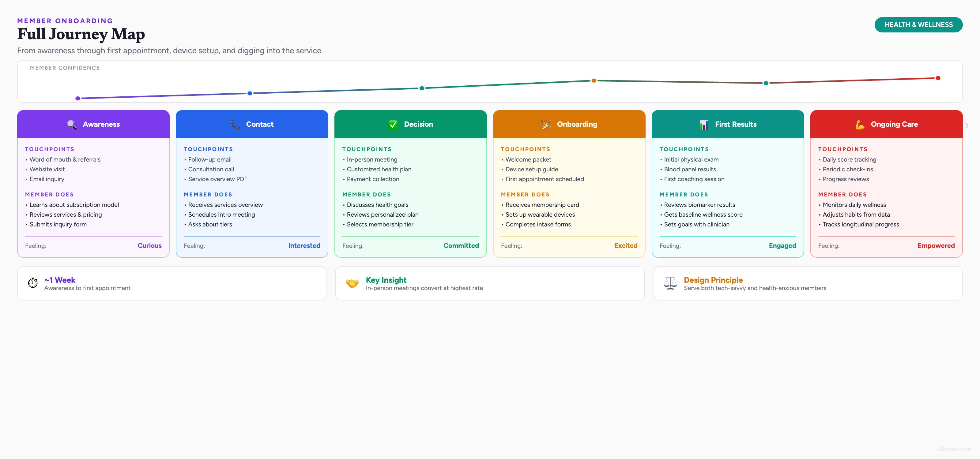Viewport: 980px width, 459px height.
Task: Click the ~1 Week heading
Action: (x=60, y=280)
